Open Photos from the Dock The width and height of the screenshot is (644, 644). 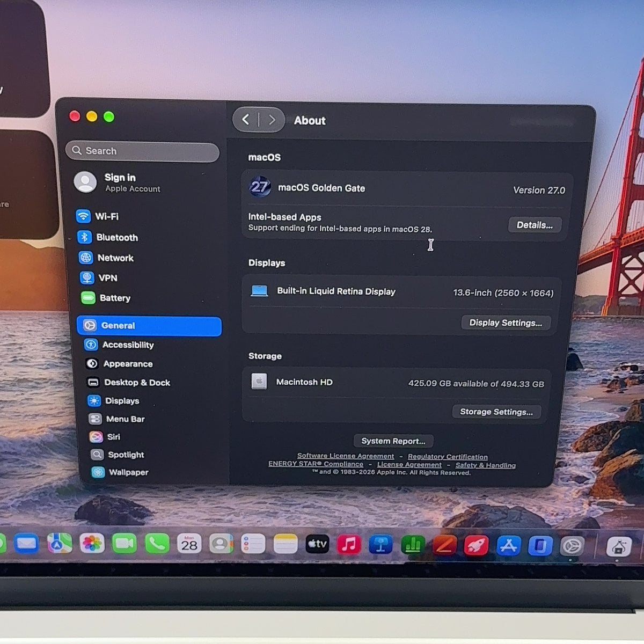(x=92, y=544)
